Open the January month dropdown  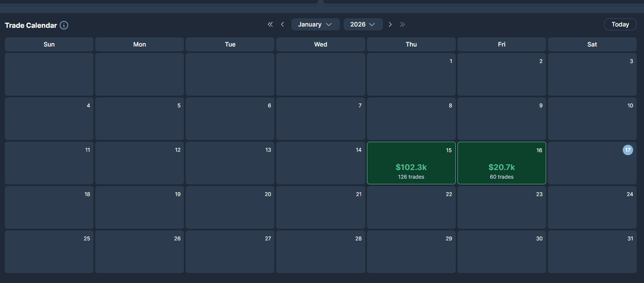click(316, 25)
